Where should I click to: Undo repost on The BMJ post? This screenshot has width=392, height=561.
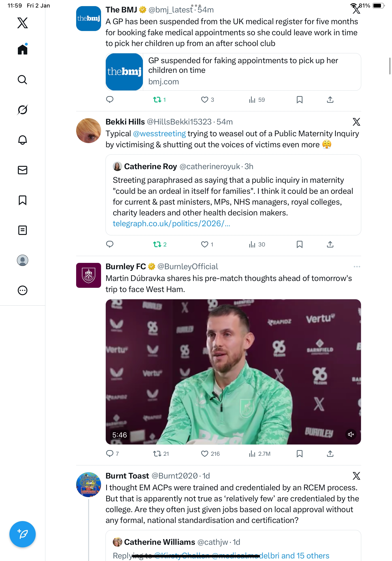point(157,100)
